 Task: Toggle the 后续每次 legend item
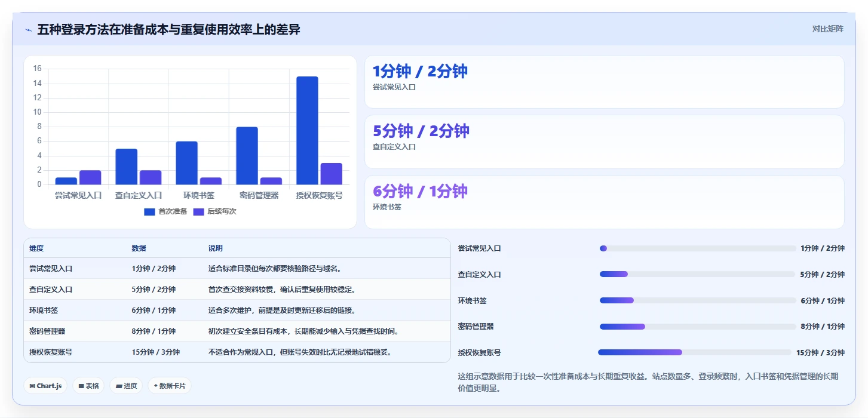[214, 211]
